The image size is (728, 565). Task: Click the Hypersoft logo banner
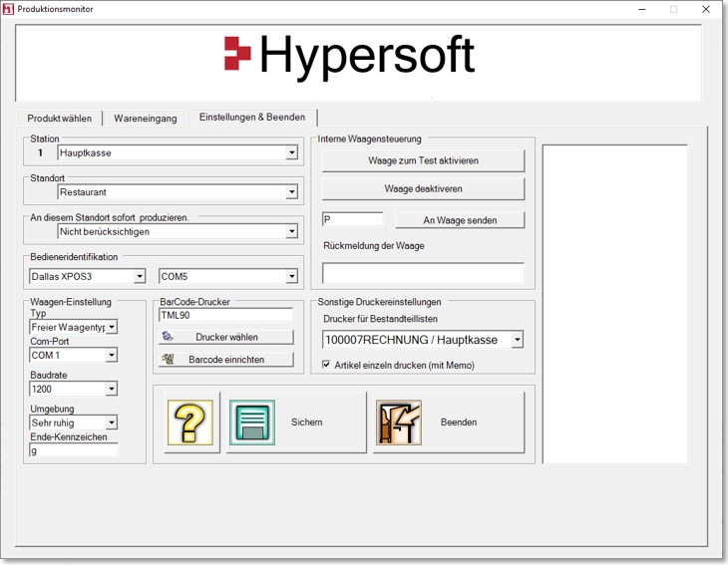pyautogui.click(x=358, y=63)
